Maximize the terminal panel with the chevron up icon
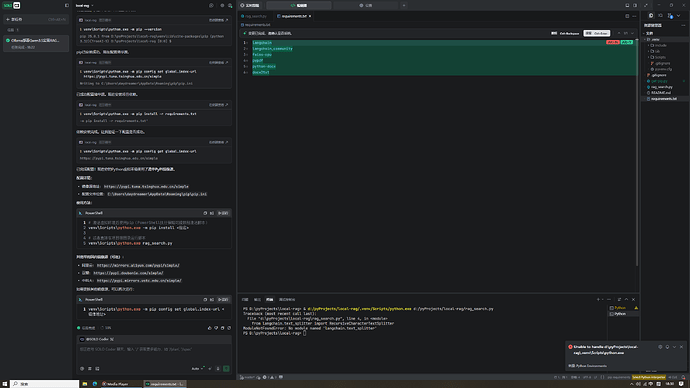690x388 pixels. 626,300
